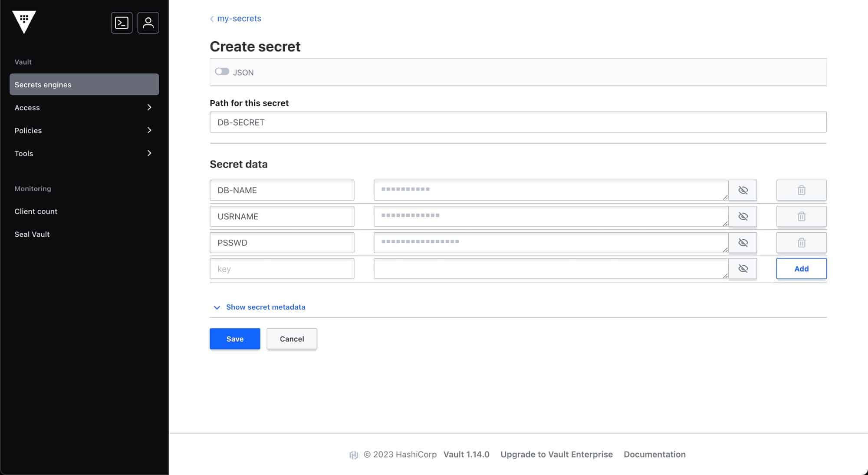The height and width of the screenshot is (475, 868).
Task: Click delete icon for USRNAME row
Action: pos(801,216)
